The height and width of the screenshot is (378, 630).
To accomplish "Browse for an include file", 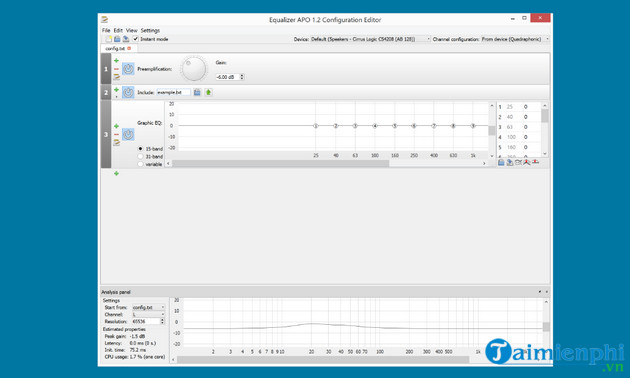I will 197,92.
